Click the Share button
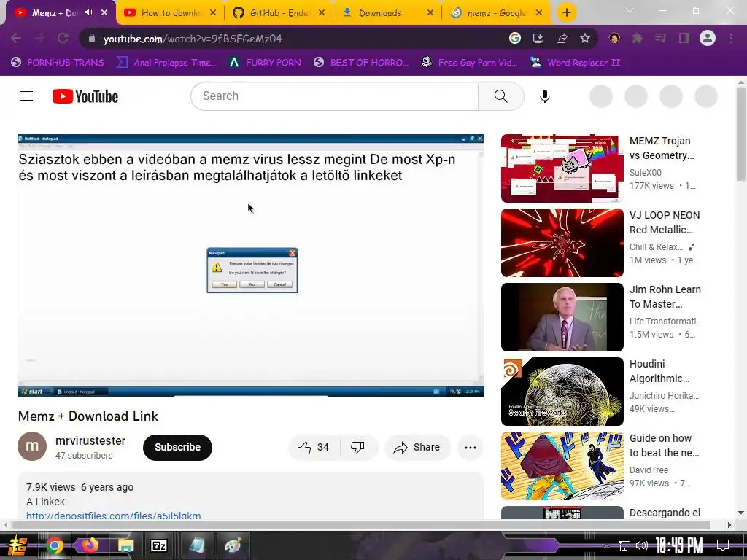This screenshot has height=560, width=747. tap(417, 447)
